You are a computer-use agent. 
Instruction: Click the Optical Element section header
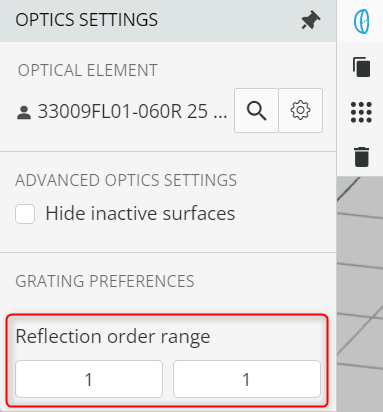pos(88,70)
